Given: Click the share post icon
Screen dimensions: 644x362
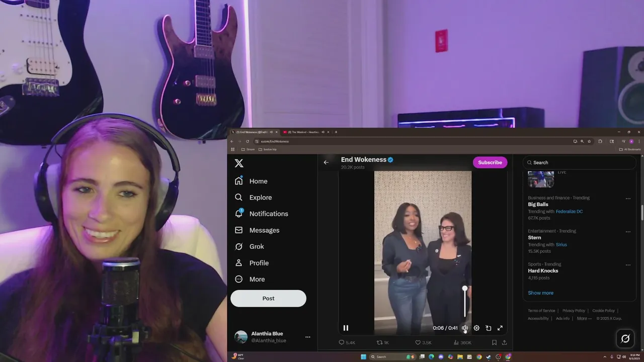Looking at the screenshot, I should coord(504,342).
